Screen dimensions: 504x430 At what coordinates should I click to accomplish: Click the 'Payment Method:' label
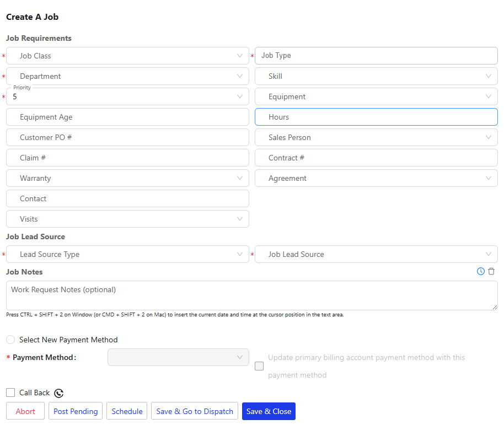(x=44, y=357)
